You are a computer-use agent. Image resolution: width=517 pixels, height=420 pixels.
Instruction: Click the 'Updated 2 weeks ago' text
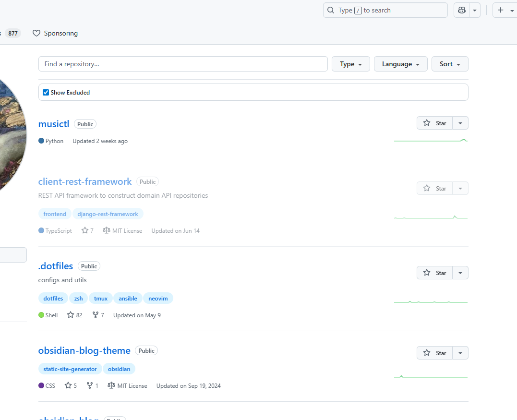click(x=100, y=141)
